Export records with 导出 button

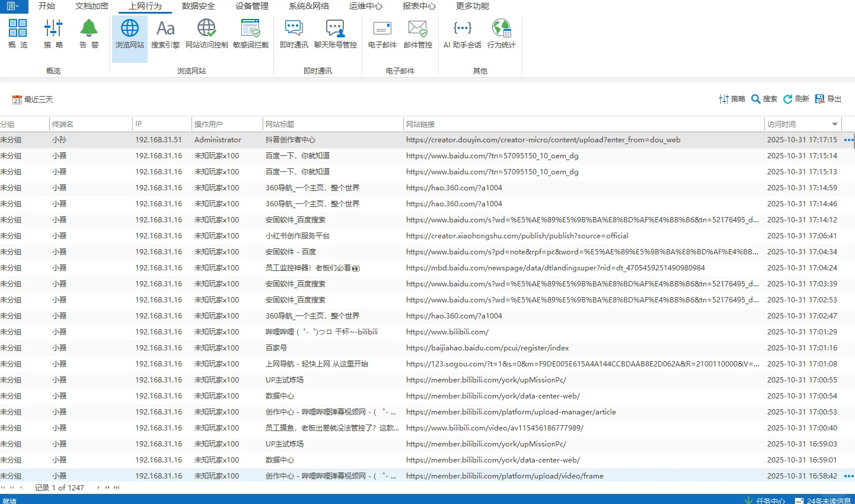828,99
